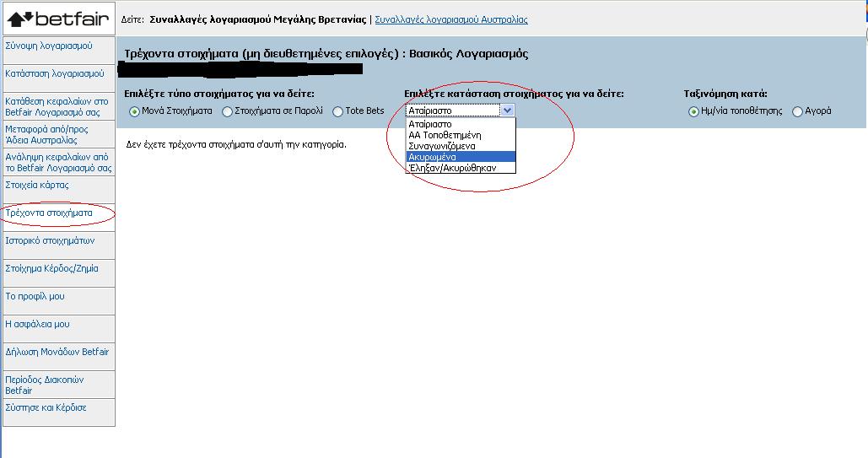The width and height of the screenshot is (868, 458).
Task: Open Δήλωση Μονάδων Betfair
Action: pos(57,352)
